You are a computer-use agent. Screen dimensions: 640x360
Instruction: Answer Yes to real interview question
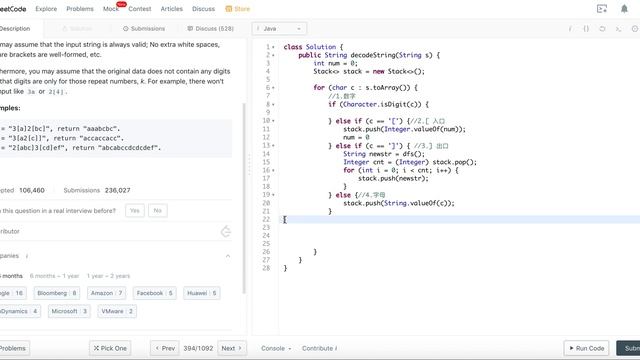click(135, 211)
